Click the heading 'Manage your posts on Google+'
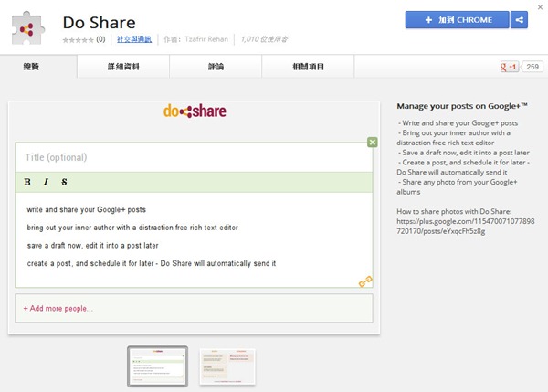This screenshot has height=392, width=548. [461, 106]
